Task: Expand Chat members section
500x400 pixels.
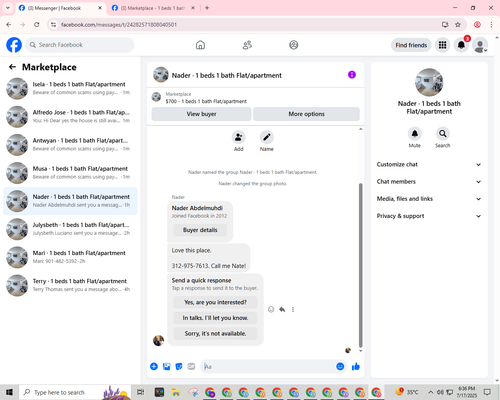Action: [429, 182]
